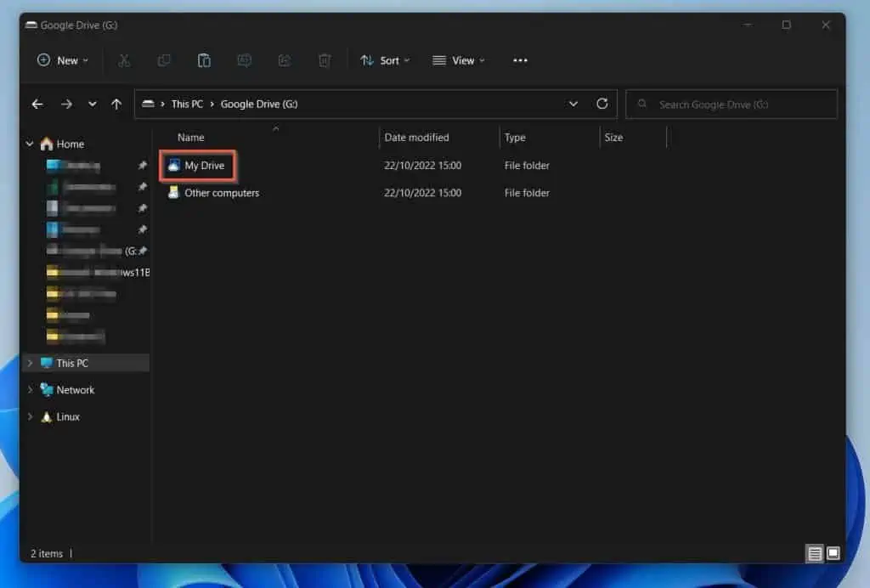
Task: Focus the Search Google Drive field
Action: [x=732, y=105]
